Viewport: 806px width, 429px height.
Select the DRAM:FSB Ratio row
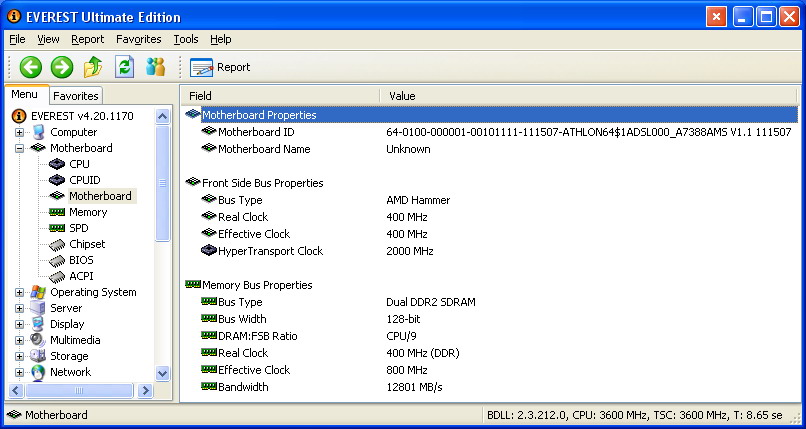pyautogui.click(x=491, y=336)
